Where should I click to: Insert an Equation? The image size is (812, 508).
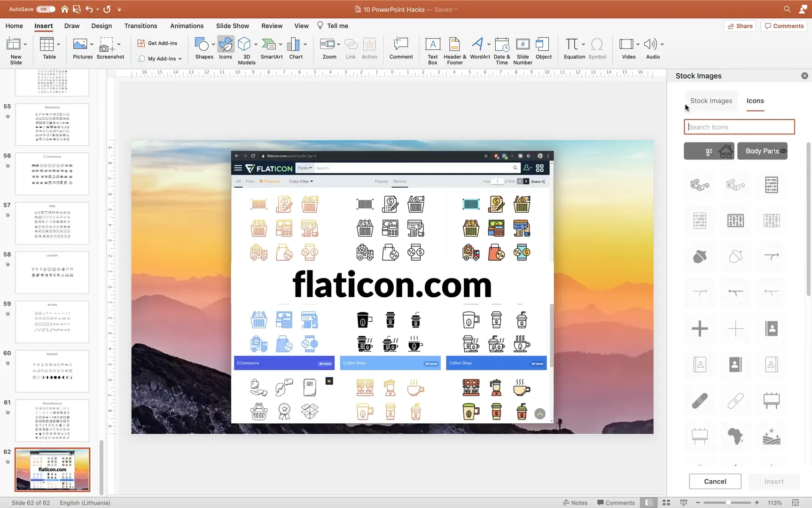pos(574,48)
